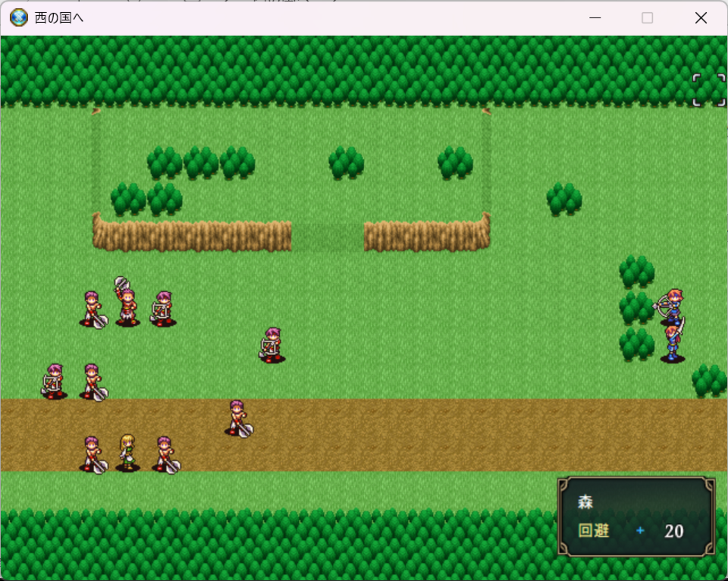Click the forest tile left of the blue archer
Screen dimensions: 728x581
click(636, 307)
